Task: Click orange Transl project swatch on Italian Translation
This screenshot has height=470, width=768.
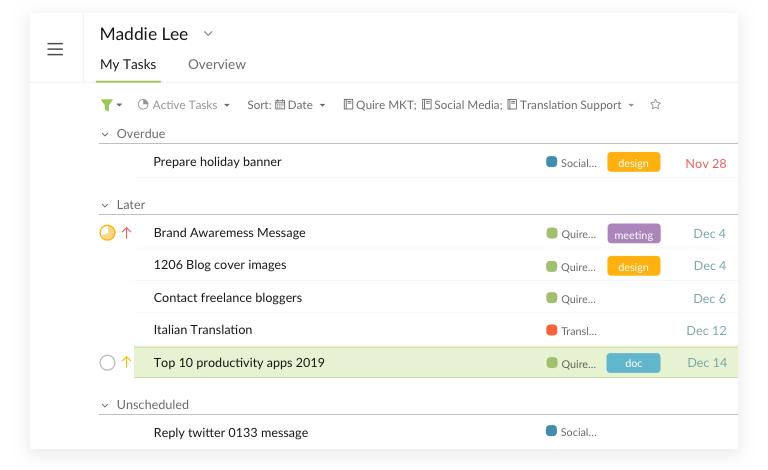Action: (x=552, y=330)
